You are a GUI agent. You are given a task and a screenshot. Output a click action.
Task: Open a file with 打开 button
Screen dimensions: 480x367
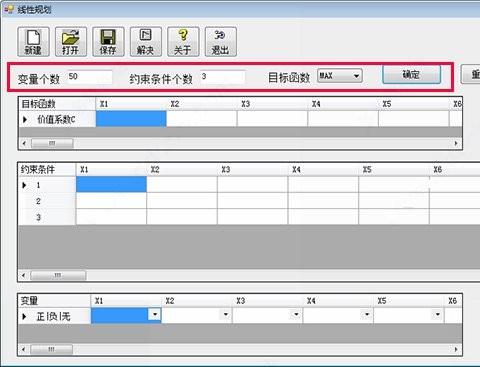71,42
